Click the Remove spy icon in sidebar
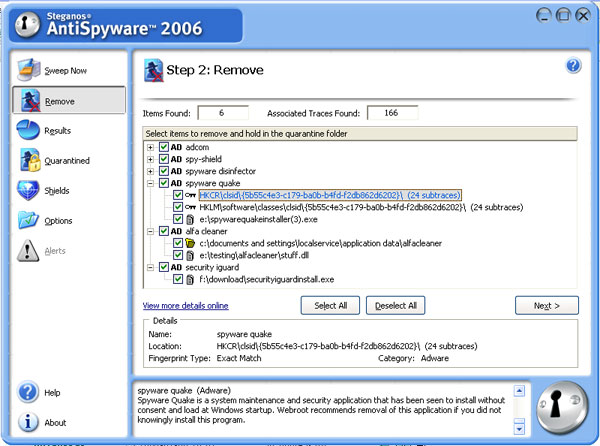Screen dimensions: 600x446 [x=31, y=101]
